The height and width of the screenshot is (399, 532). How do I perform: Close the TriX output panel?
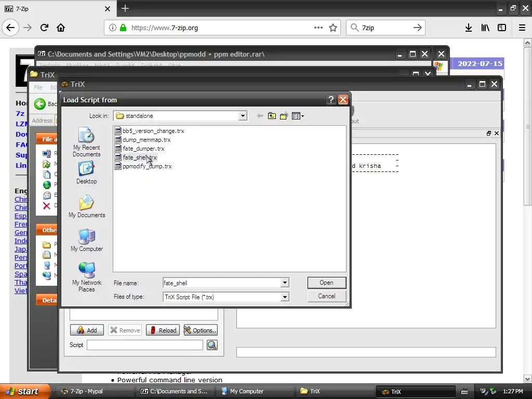click(496, 134)
